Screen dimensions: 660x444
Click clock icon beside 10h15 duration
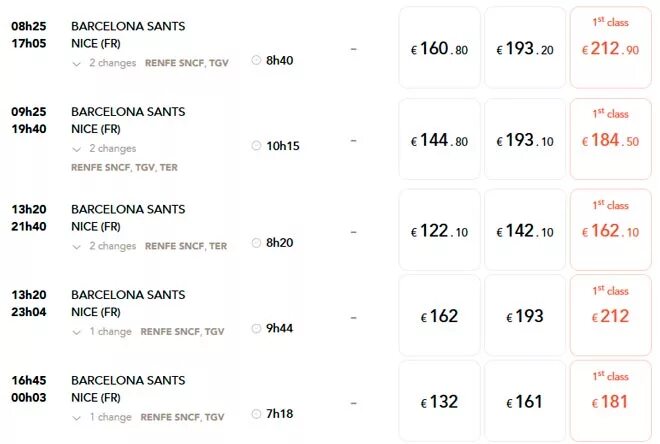click(256, 146)
